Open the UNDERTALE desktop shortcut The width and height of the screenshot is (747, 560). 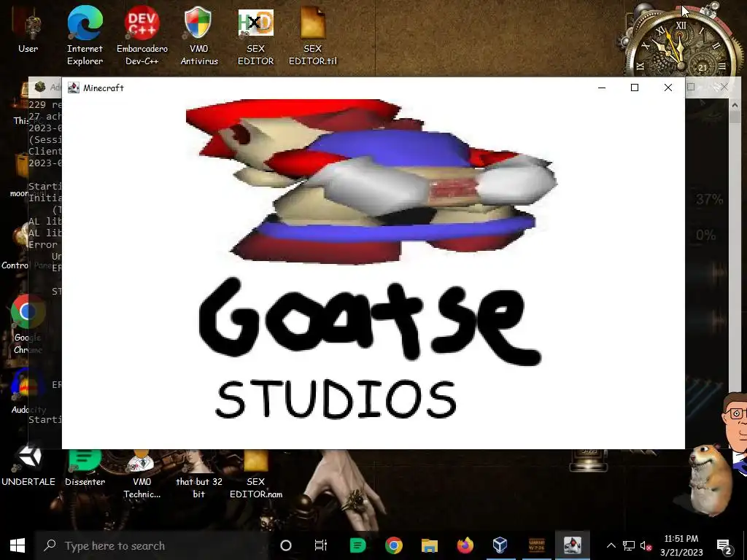pyautogui.click(x=28, y=467)
